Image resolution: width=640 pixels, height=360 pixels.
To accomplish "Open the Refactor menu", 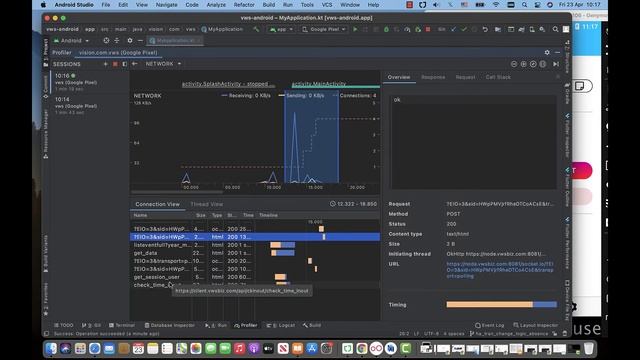I will (244, 5).
